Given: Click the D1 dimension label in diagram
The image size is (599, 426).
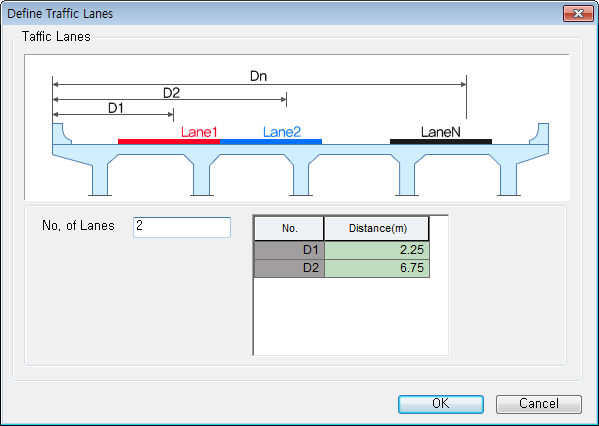Looking at the screenshot, I should [116, 108].
